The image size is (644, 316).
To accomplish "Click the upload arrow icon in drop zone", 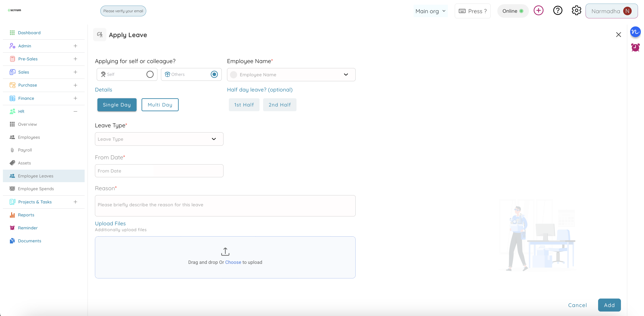I will tap(225, 252).
